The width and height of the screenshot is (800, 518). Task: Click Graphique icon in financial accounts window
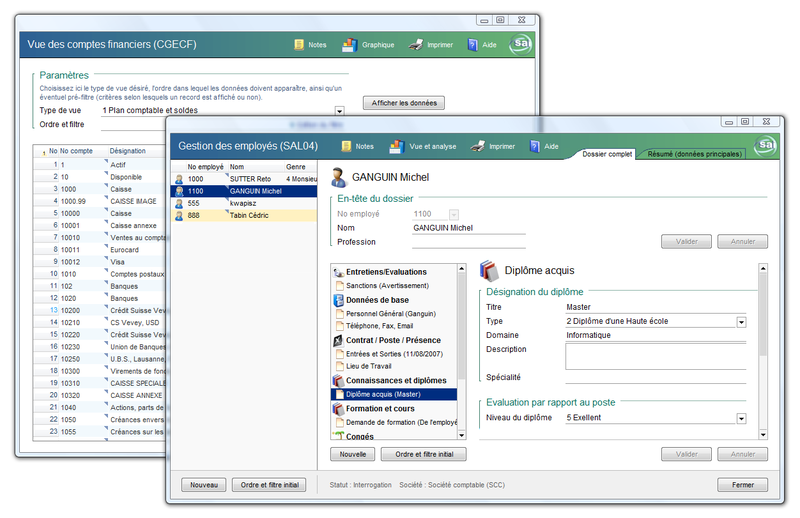coord(349,45)
